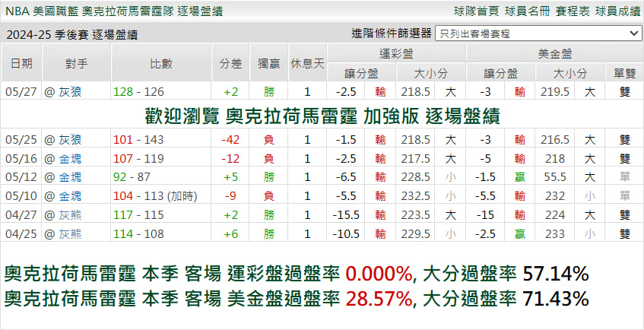
Task: Click the 233 over/under value
Action: click(555, 234)
